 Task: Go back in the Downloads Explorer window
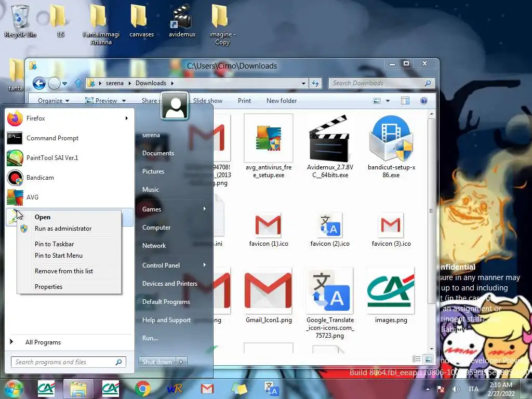point(39,83)
